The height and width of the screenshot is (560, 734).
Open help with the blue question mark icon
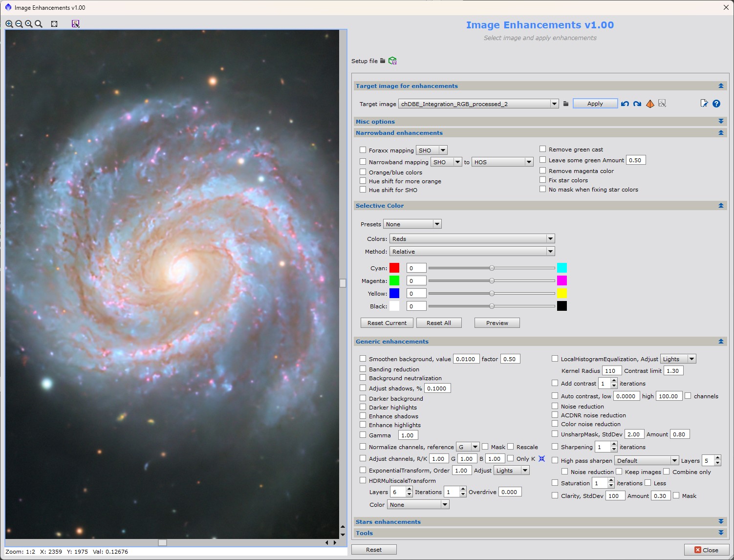pyautogui.click(x=716, y=104)
